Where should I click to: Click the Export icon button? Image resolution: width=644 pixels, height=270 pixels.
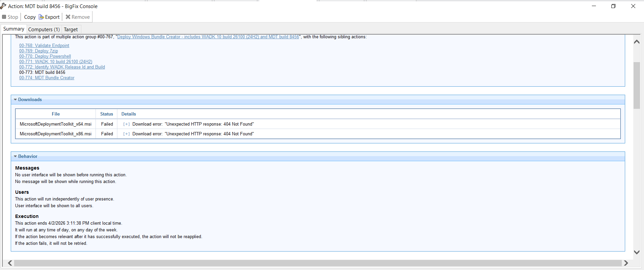(49, 17)
